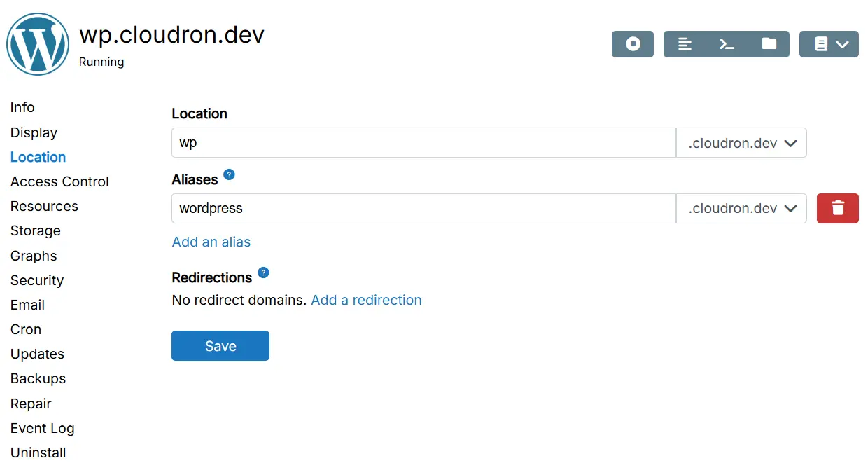The height and width of the screenshot is (475, 868).
Task: Click the wordpress alias input field
Action: [423, 209]
